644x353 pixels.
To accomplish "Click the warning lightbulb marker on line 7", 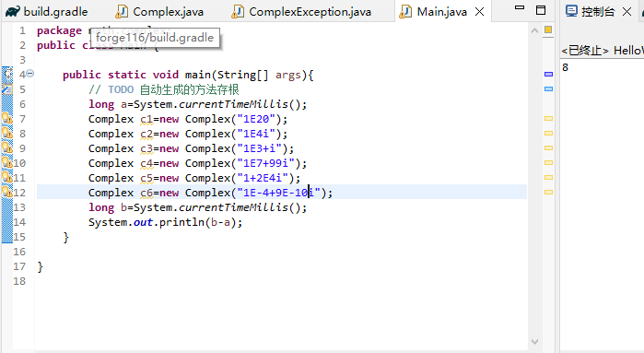I will [x=7, y=119].
